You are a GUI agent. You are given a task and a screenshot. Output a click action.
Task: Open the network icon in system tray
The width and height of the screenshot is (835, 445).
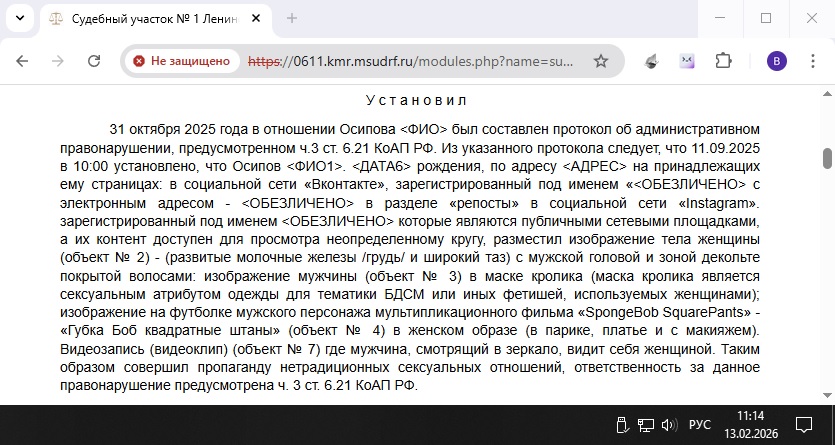644,425
